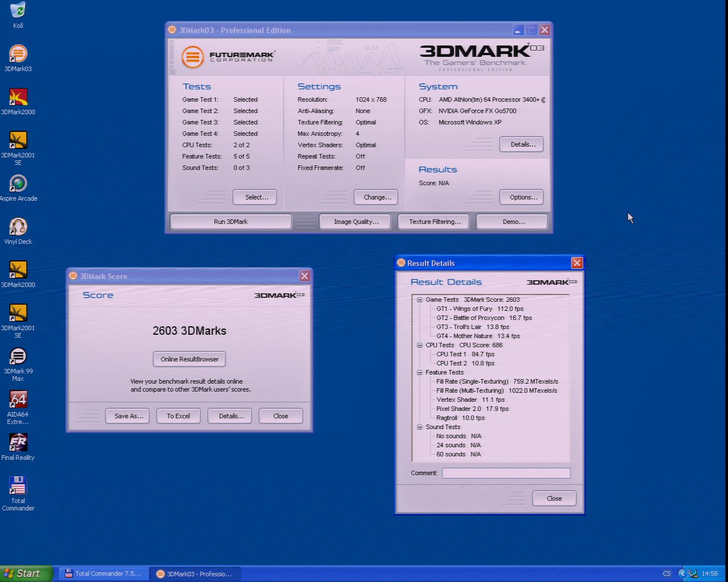This screenshot has width=728, height=582.
Task: Switch to Total Commander taskbar item
Action: (103, 573)
